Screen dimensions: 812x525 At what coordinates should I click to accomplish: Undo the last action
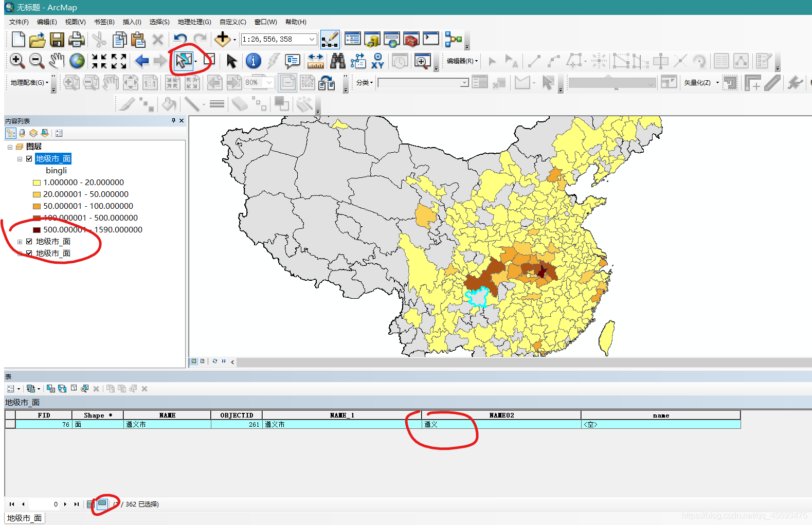(180, 39)
